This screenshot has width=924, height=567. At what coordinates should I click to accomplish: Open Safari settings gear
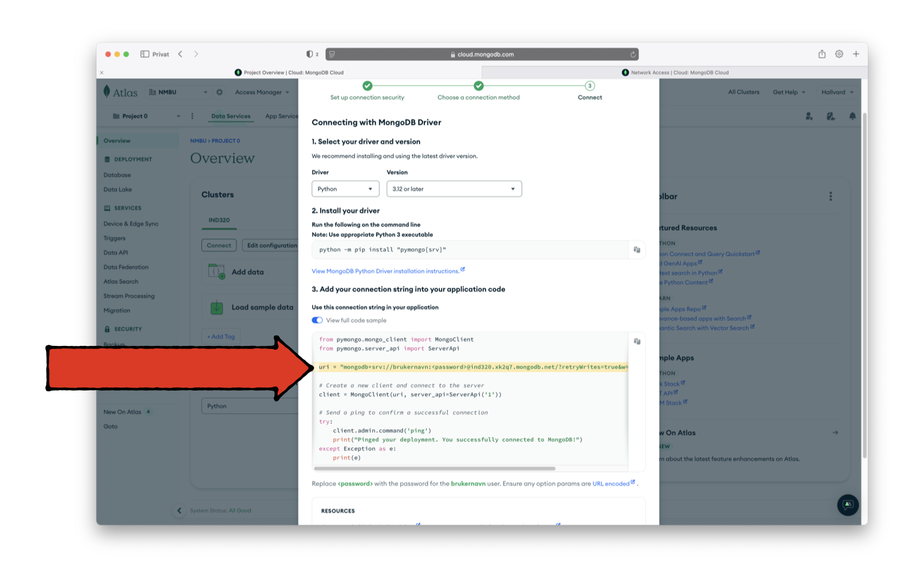tap(839, 54)
